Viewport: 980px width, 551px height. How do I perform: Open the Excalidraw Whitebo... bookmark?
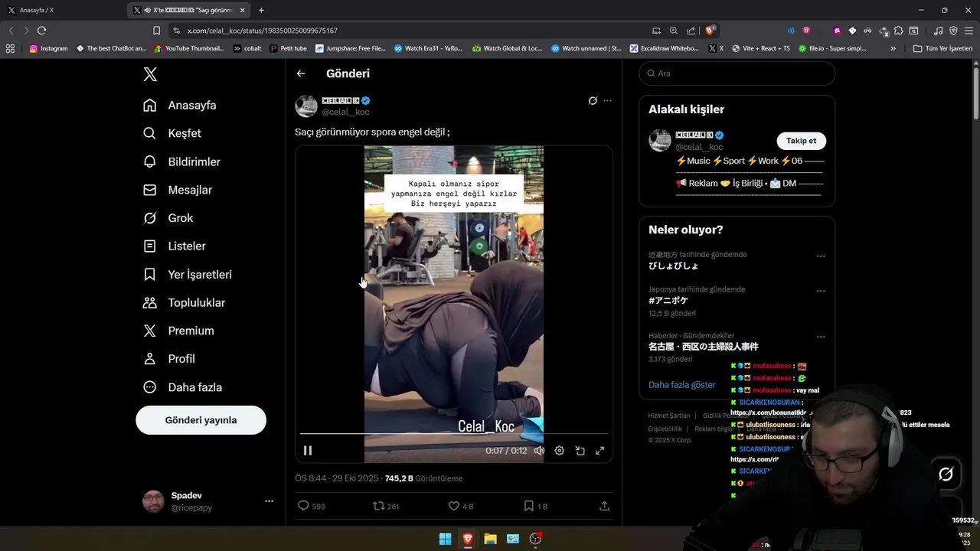(x=664, y=48)
